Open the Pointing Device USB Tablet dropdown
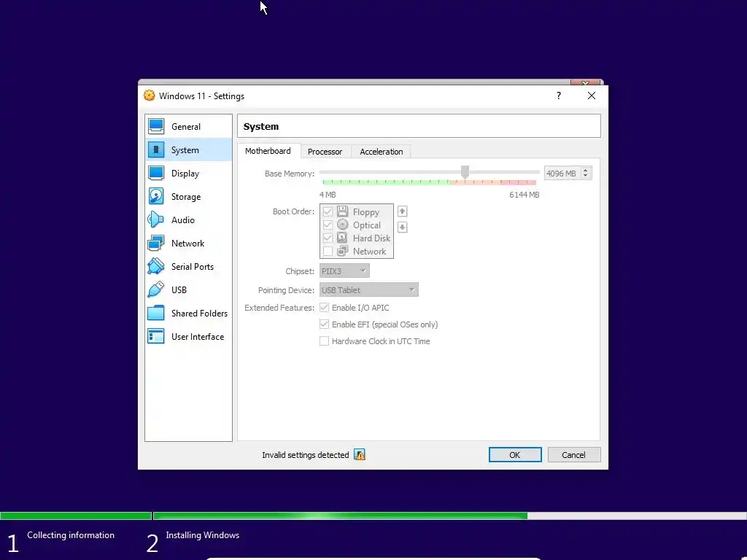The image size is (747, 560). click(368, 289)
